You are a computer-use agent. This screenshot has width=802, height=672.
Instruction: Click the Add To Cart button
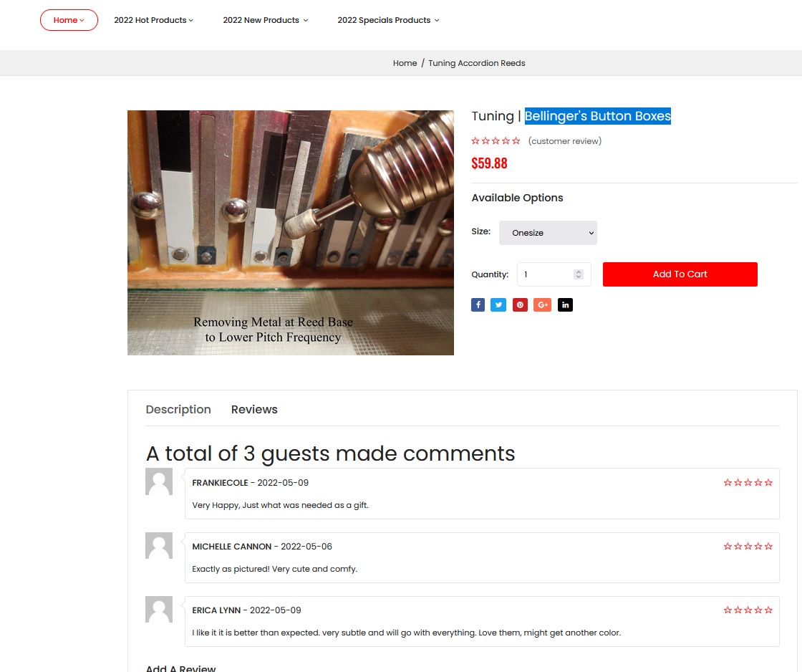(x=680, y=274)
